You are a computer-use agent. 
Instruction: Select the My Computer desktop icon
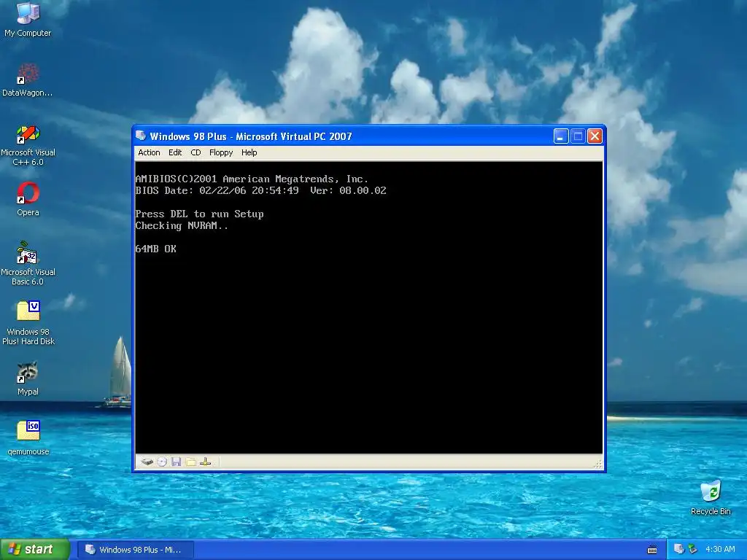point(28,20)
